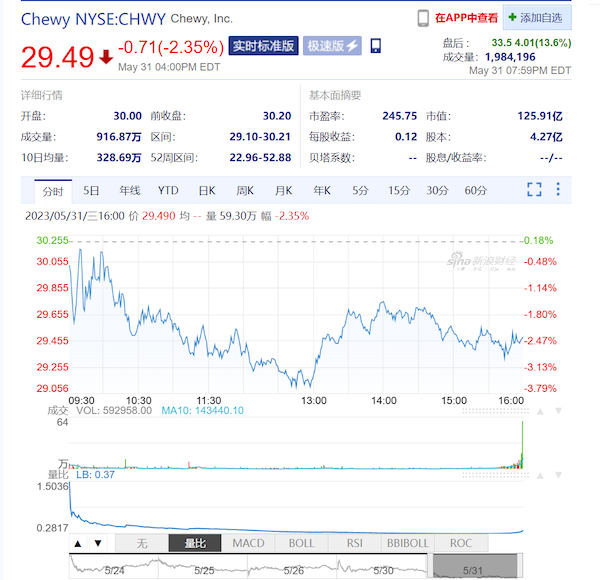Select the YTD chart tab
The height and width of the screenshot is (580, 600).
click(x=168, y=191)
